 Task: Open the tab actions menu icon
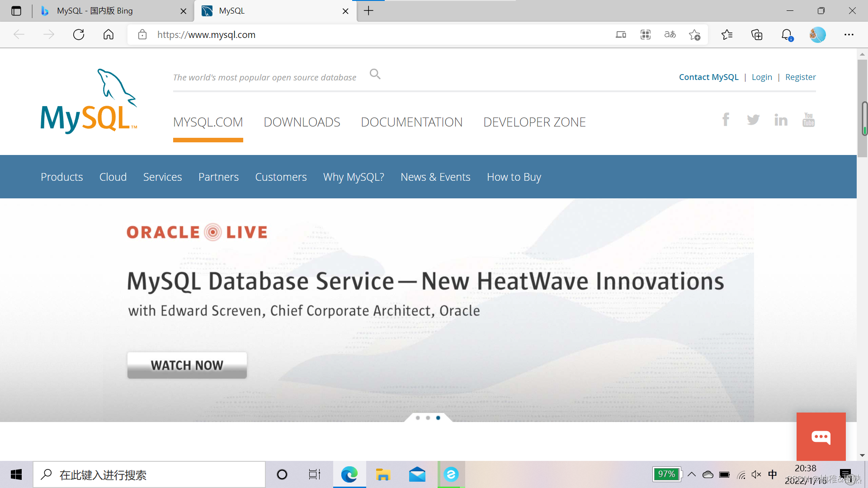(16, 11)
